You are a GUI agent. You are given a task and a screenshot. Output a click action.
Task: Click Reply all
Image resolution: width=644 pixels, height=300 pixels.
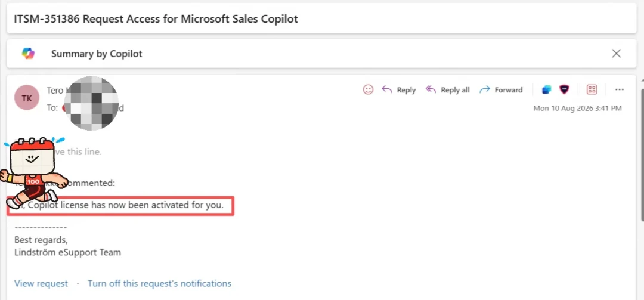[x=448, y=89]
